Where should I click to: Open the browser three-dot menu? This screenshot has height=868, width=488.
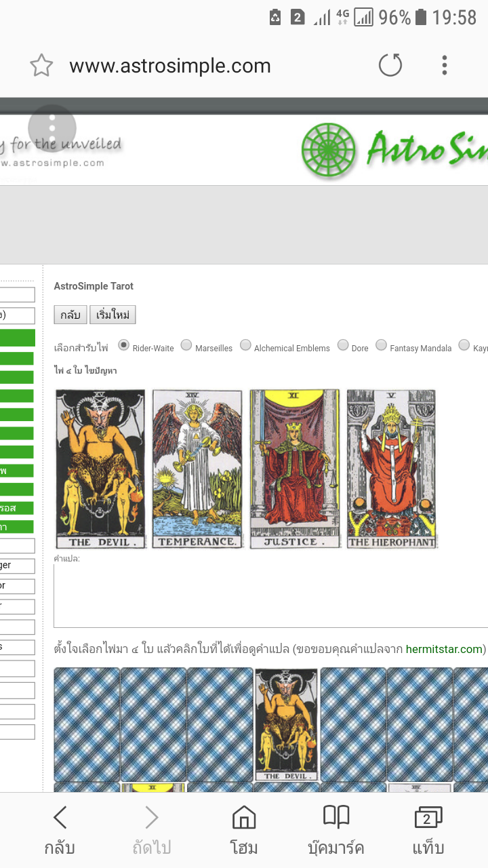445,65
